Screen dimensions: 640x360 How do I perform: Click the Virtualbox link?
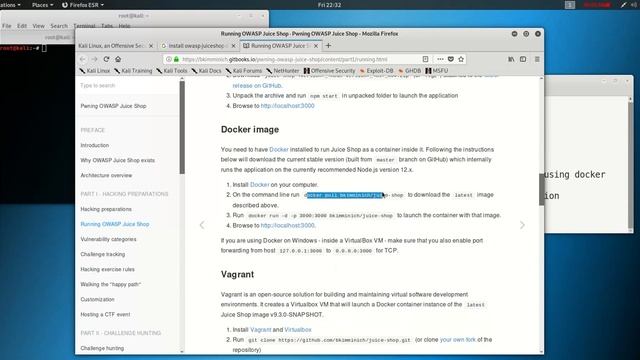point(298,329)
